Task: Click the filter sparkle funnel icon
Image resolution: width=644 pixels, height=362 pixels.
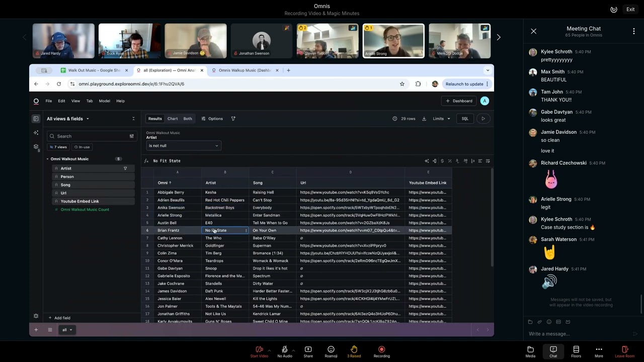Action: (233, 119)
